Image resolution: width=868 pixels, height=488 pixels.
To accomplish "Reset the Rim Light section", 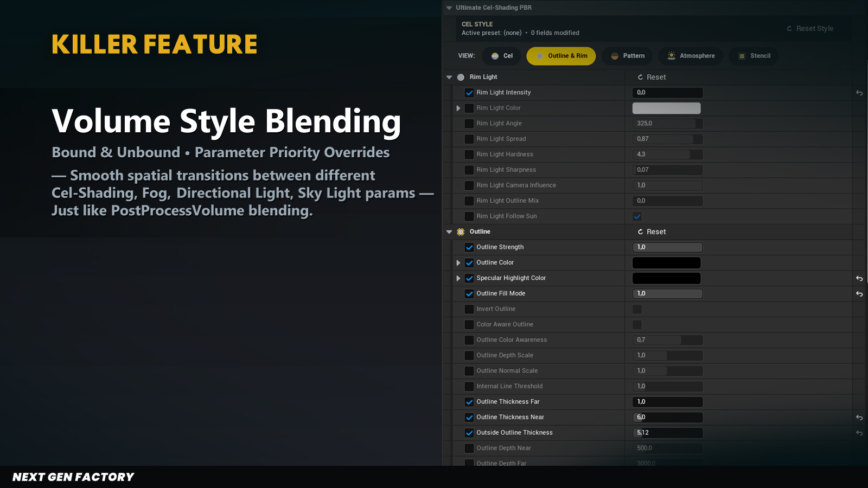I will coord(652,77).
